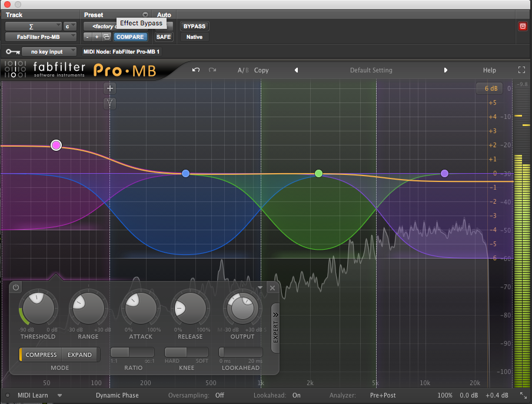Change the Oversampling Off setting
Screen dimensions: 532x404
[220, 395]
